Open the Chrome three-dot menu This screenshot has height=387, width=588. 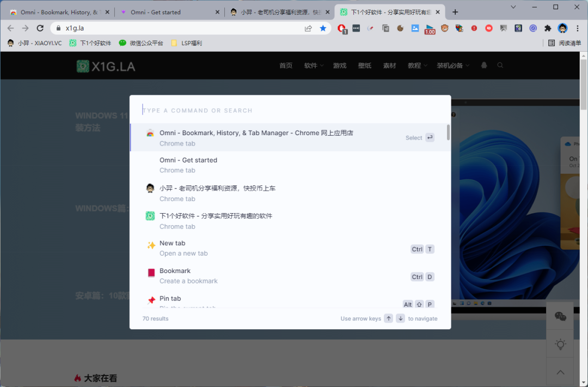pyautogui.click(x=578, y=28)
